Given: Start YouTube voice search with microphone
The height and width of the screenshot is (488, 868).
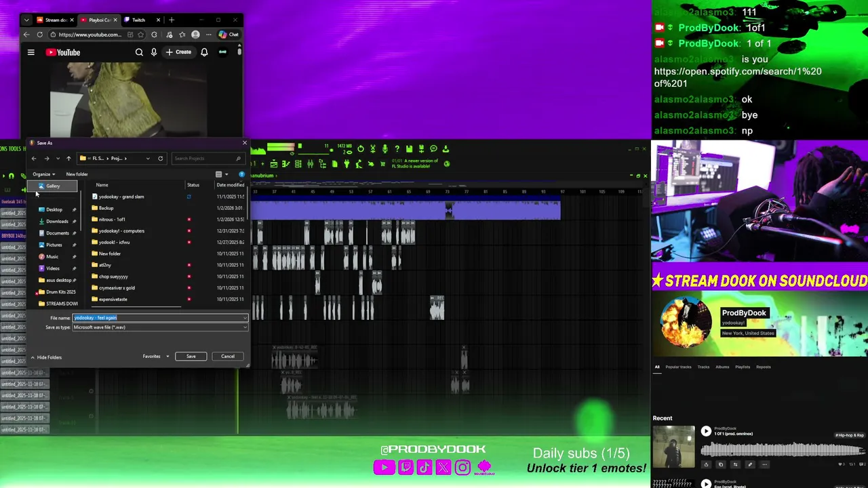Looking at the screenshot, I should [154, 52].
